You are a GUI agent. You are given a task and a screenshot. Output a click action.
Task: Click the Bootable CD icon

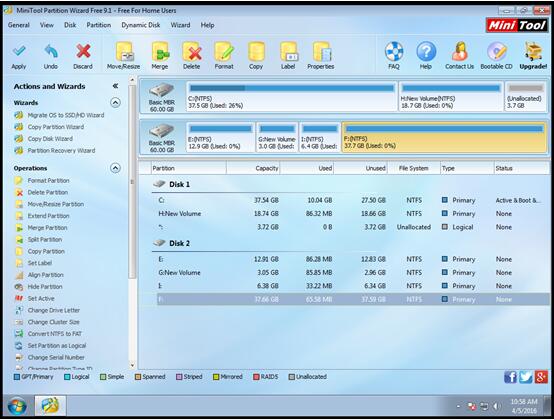pos(496,51)
